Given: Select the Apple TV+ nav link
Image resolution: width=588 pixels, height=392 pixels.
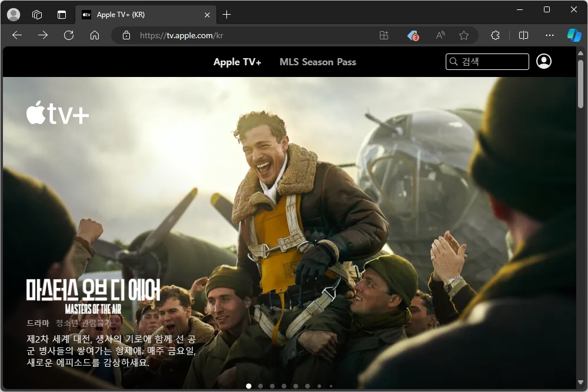Looking at the screenshot, I should tap(237, 62).
